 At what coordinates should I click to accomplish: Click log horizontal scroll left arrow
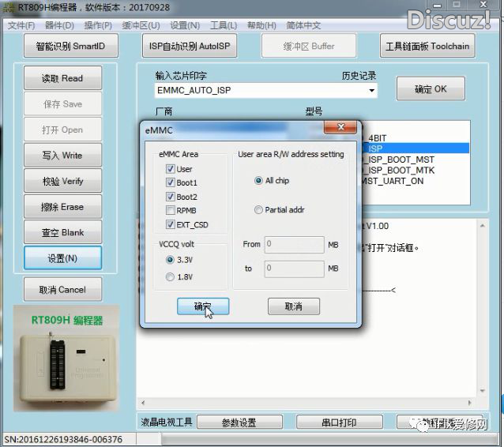(x=143, y=403)
